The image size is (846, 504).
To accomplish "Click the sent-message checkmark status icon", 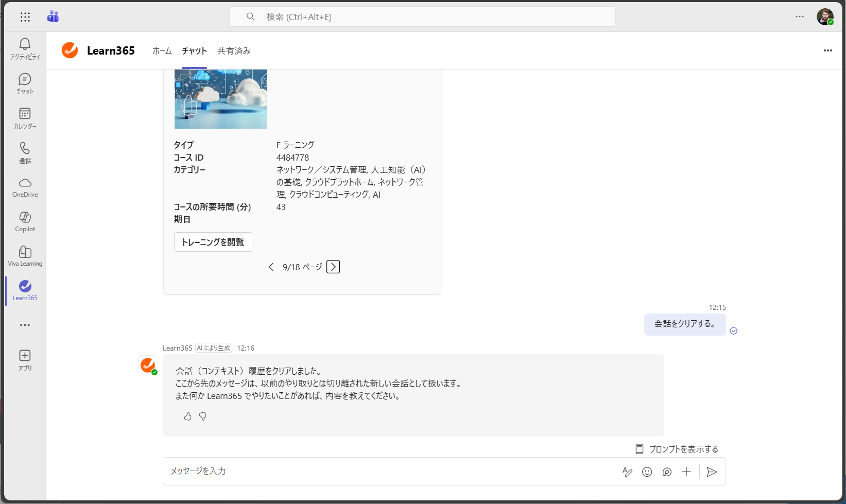I will pos(734,331).
